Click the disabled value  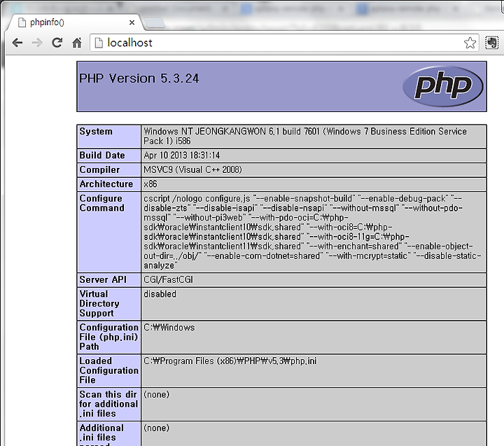(x=160, y=294)
